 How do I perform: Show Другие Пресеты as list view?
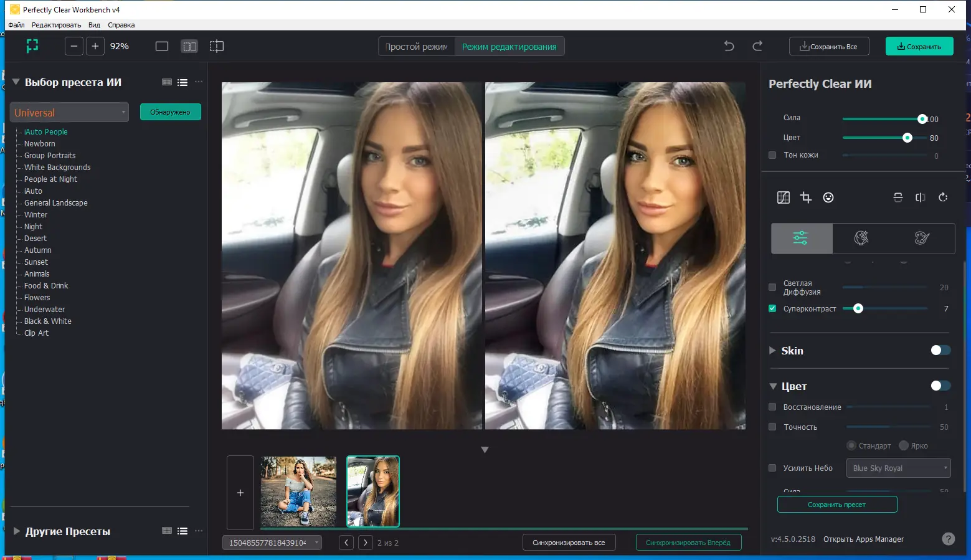click(182, 531)
